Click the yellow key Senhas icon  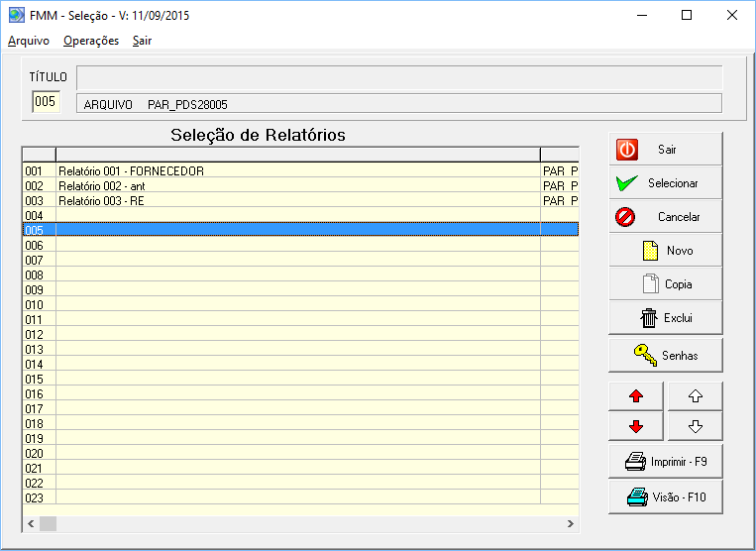click(646, 356)
